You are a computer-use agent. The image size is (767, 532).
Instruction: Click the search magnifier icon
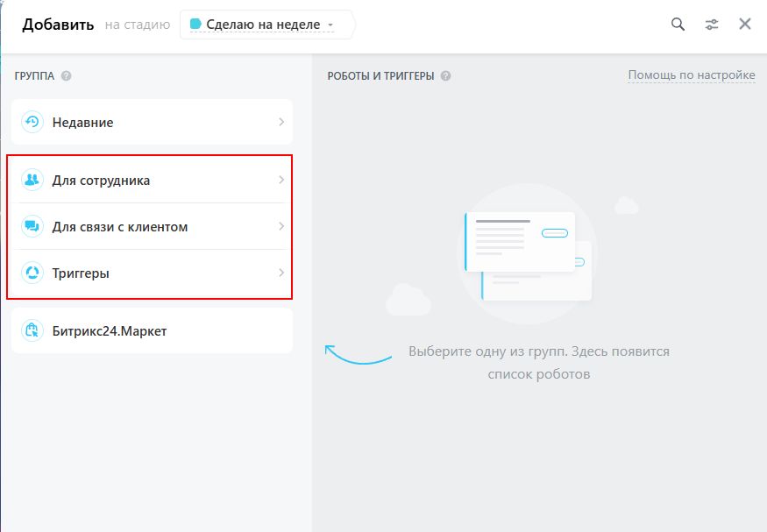coord(677,25)
